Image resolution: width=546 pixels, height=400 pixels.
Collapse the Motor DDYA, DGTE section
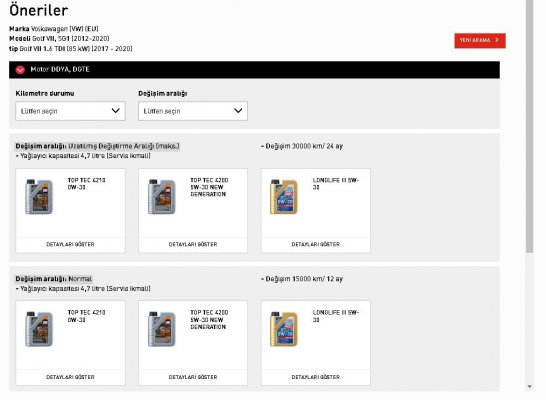point(20,70)
